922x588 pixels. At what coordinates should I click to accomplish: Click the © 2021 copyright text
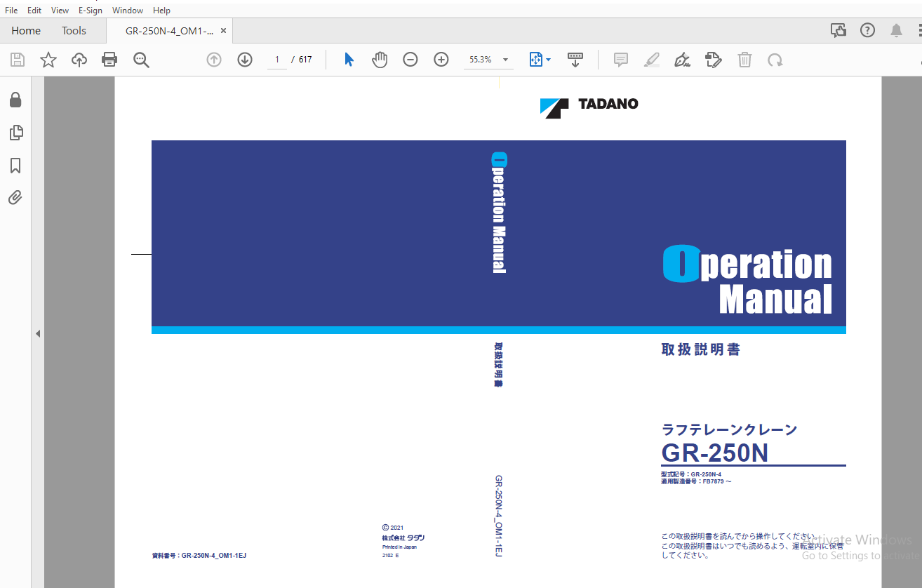click(393, 528)
